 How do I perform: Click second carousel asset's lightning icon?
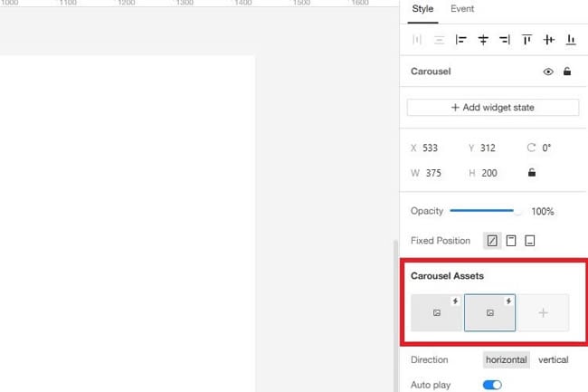point(508,301)
